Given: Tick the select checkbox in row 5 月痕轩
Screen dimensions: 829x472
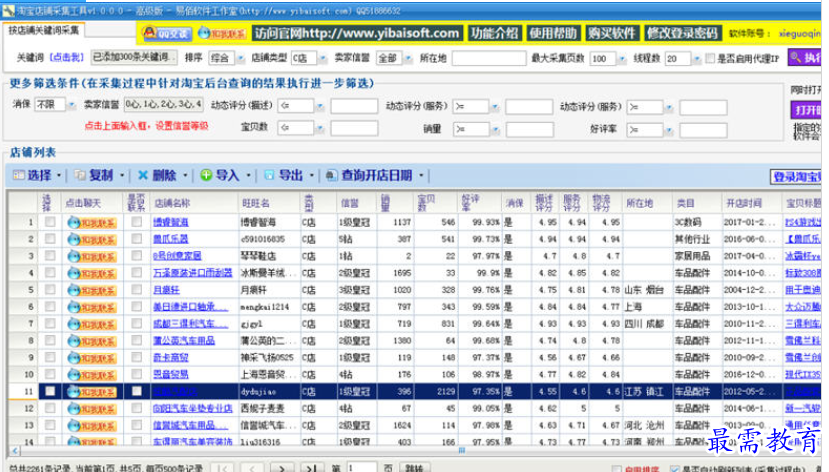Looking at the screenshot, I should [x=50, y=290].
